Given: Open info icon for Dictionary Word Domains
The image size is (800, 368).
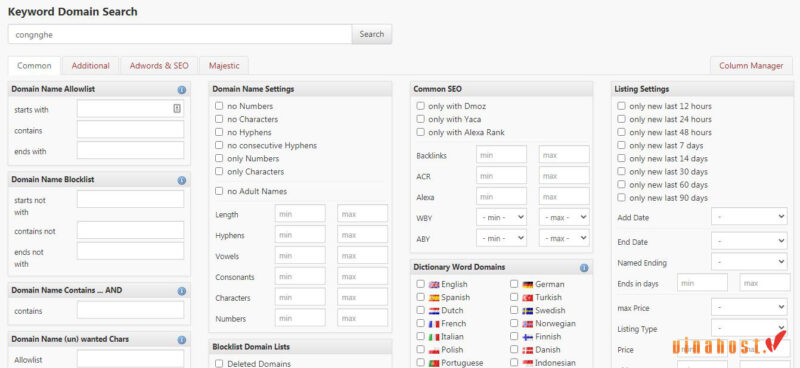Looking at the screenshot, I should click(584, 268).
